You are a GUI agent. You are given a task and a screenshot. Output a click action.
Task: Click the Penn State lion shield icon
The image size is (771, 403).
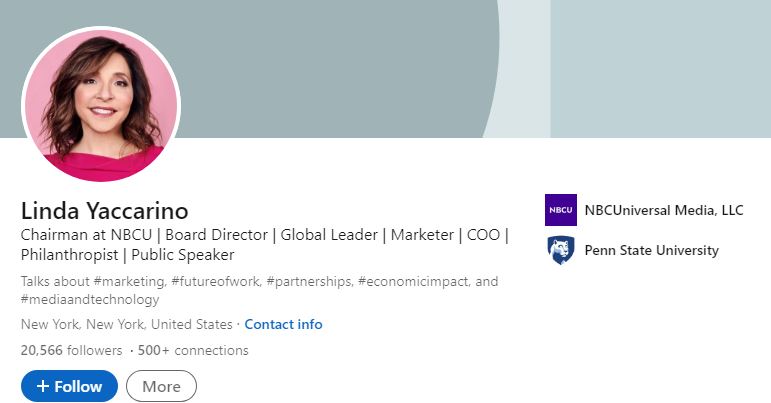(561, 250)
